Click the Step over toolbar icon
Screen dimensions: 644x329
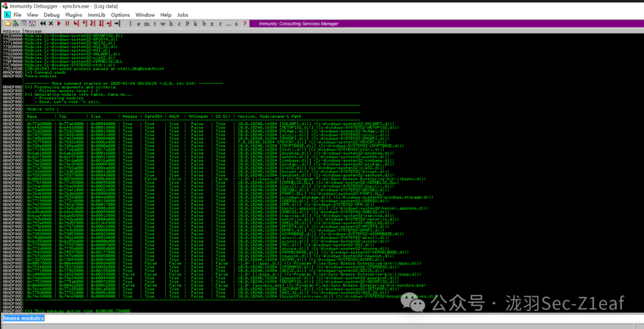point(85,23)
